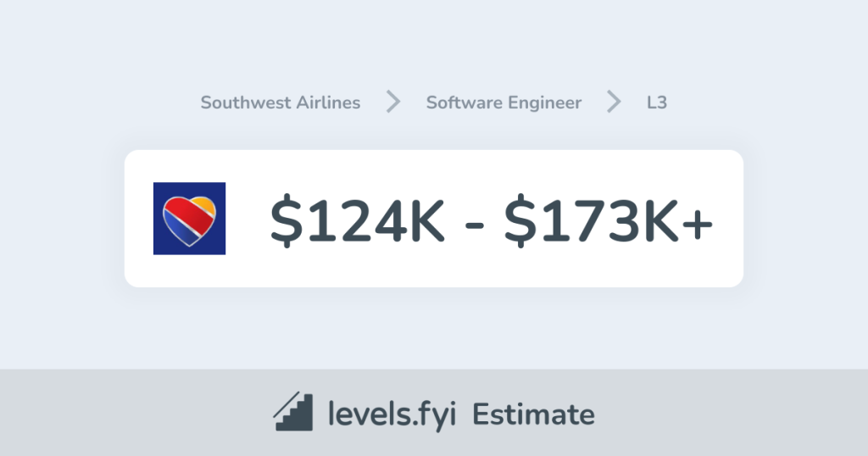Click the Southwest Airlines heart logo
This screenshot has height=456, width=868.
point(189,219)
